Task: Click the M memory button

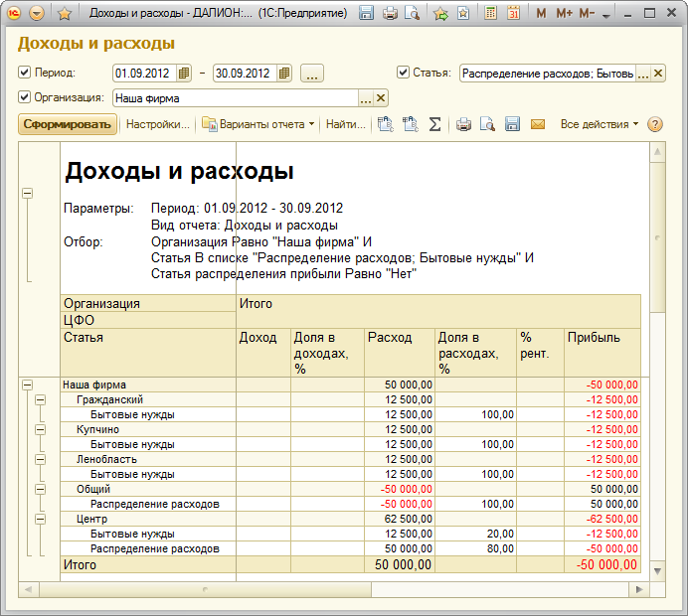Action: (542, 14)
